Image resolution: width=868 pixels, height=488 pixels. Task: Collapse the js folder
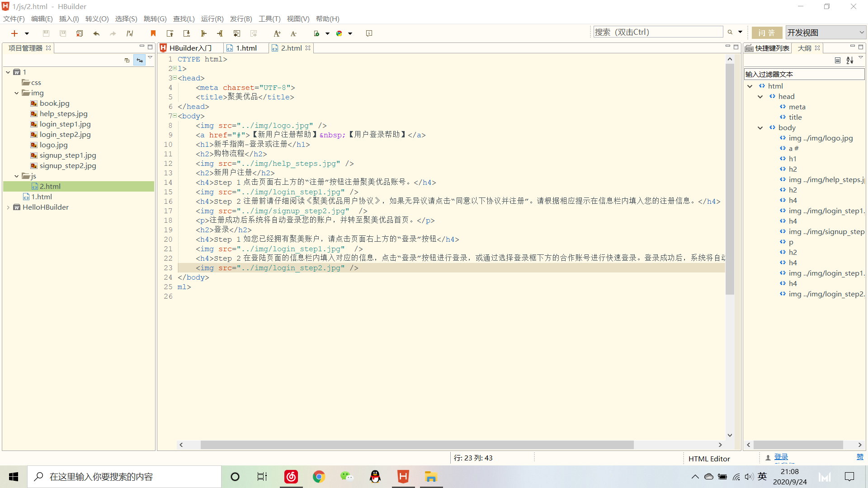16,176
